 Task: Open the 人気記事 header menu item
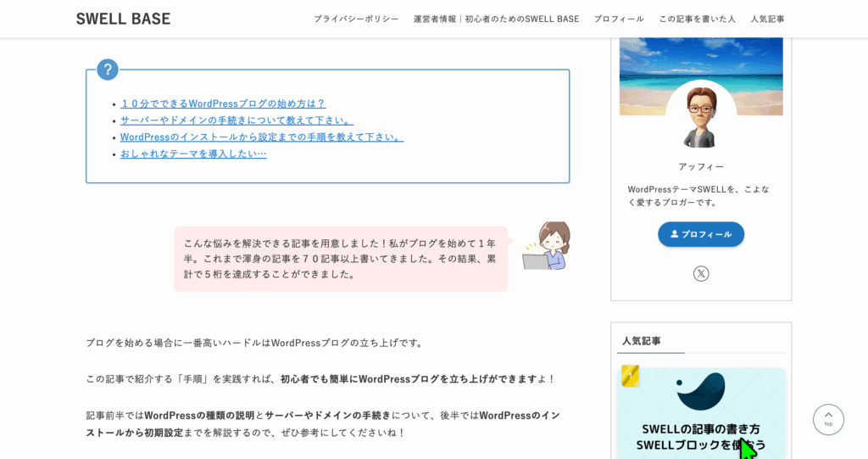(767, 19)
